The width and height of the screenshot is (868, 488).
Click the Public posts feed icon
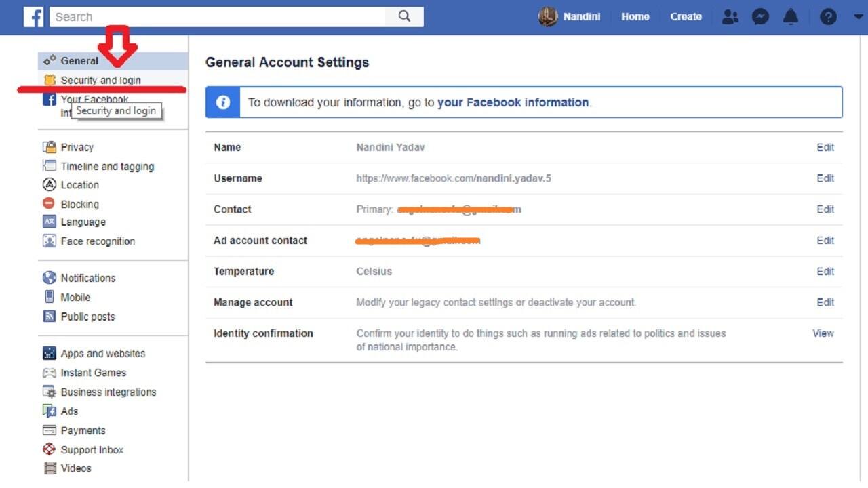pos(50,317)
